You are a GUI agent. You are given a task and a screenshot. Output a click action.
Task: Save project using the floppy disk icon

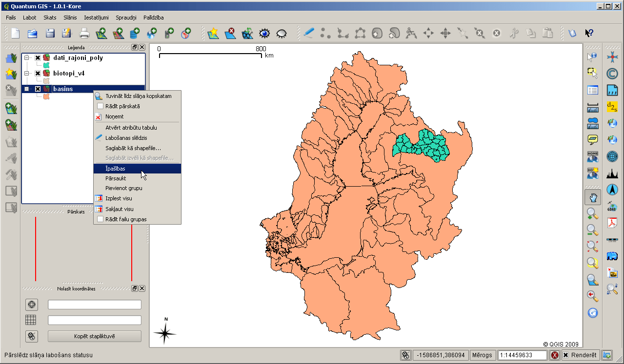click(x=50, y=33)
